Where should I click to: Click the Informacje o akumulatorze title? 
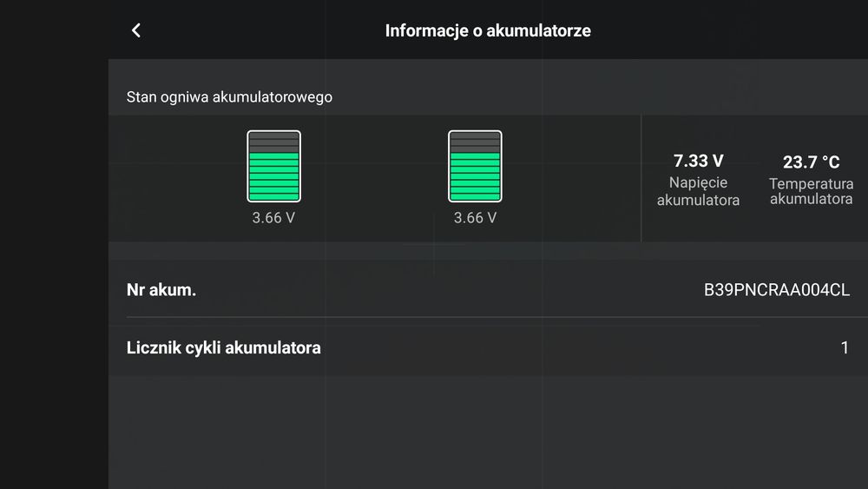click(x=488, y=30)
